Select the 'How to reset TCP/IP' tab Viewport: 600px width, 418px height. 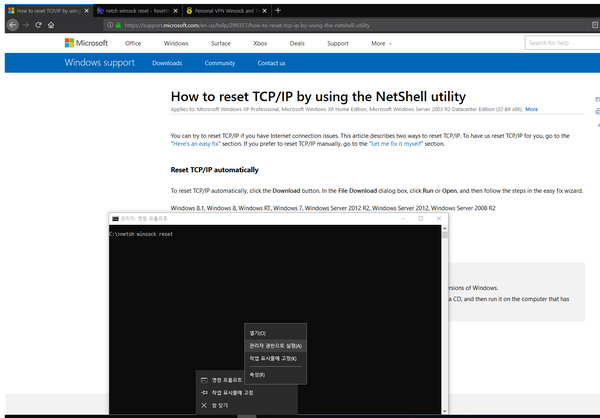(x=49, y=11)
